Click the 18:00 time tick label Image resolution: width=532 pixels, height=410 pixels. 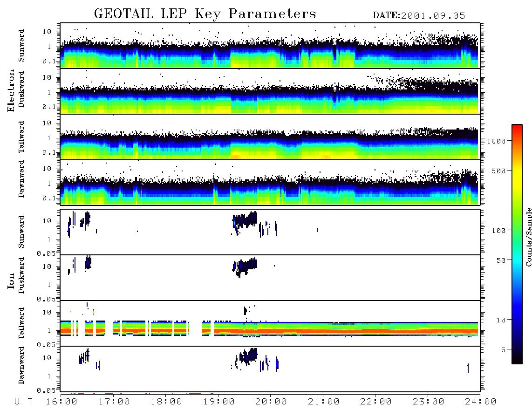click(166, 402)
